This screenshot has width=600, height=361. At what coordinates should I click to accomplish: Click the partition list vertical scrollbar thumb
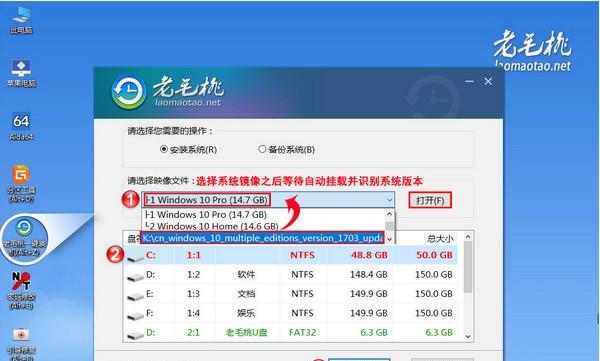(468, 267)
